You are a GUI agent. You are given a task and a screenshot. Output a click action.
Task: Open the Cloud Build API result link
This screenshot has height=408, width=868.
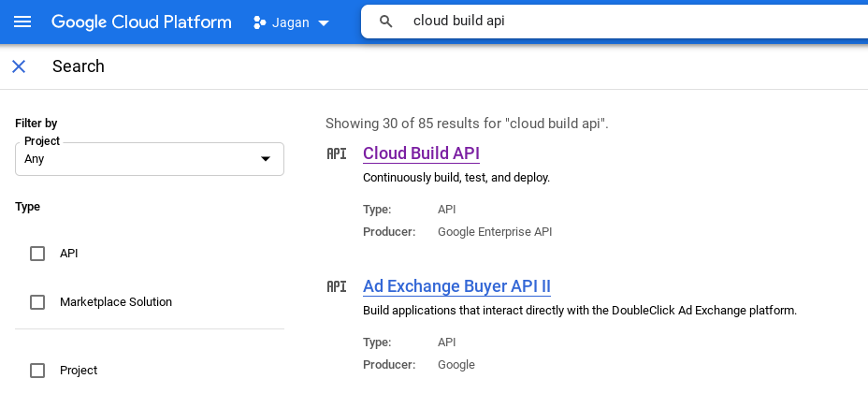pyautogui.click(x=421, y=153)
